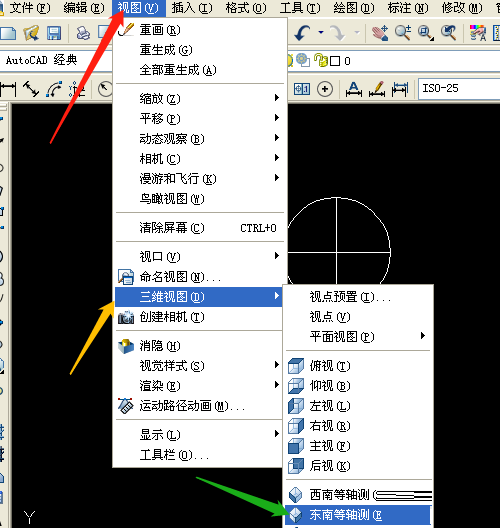Open 运动路径动画(M)... item
Screen dimensions: 500x528
click(x=199, y=406)
